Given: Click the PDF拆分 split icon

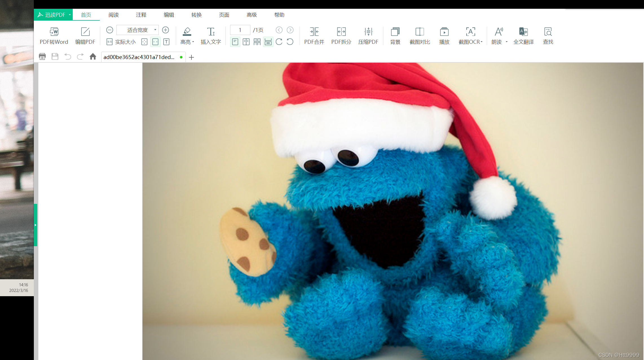Looking at the screenshot, I should coord(341,32).
